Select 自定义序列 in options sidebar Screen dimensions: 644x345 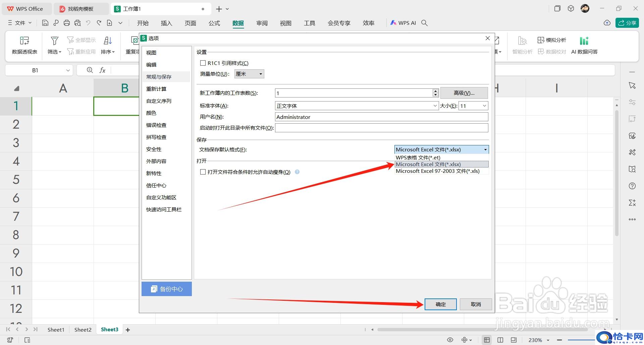pyautogui.click(x=166, y=101)
